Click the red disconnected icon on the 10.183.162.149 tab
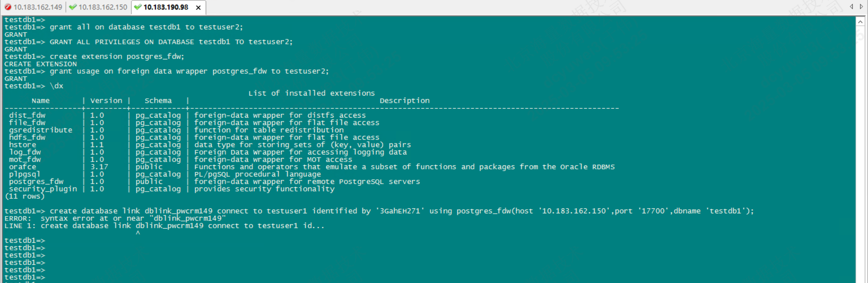Viewport: 868px width, 283px height. 8,7
